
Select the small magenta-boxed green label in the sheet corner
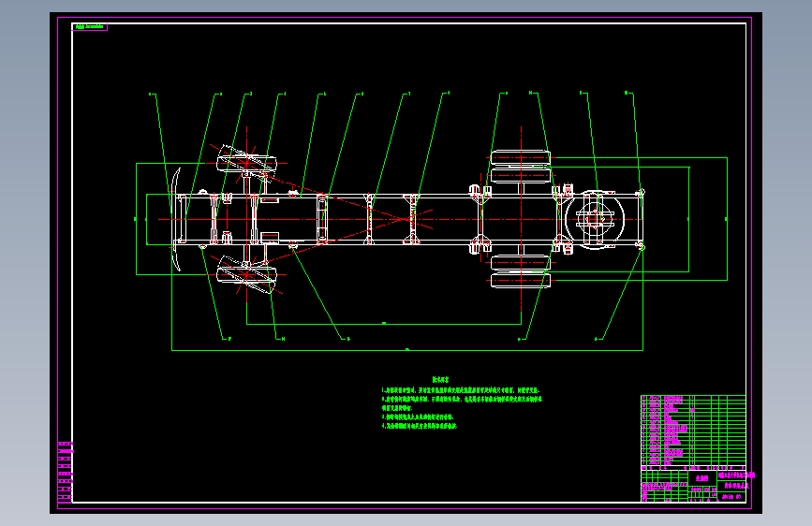[x=90, y=26]
